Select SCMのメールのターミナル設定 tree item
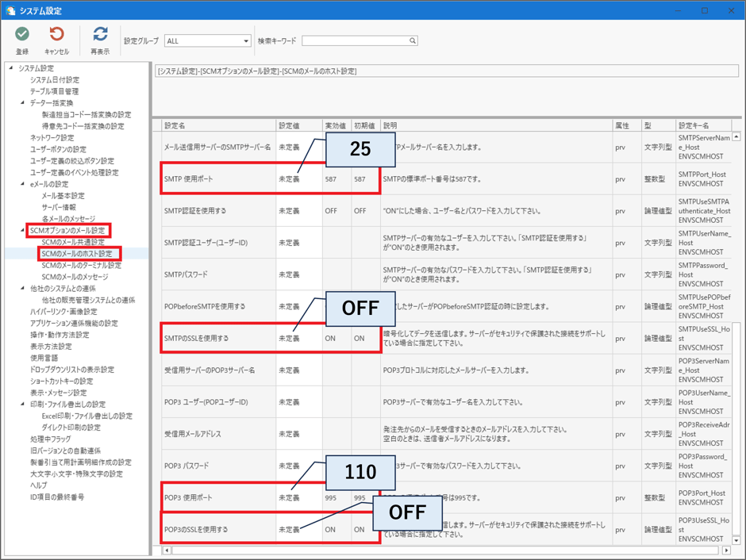The image size is (746, 560). click(x=82, y=265)
